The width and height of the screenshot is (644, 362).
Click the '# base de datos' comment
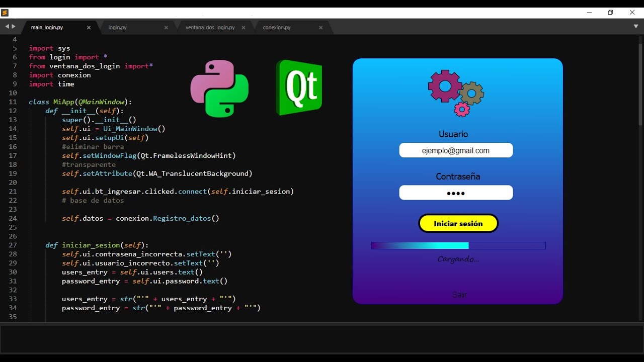coord(93,201)
